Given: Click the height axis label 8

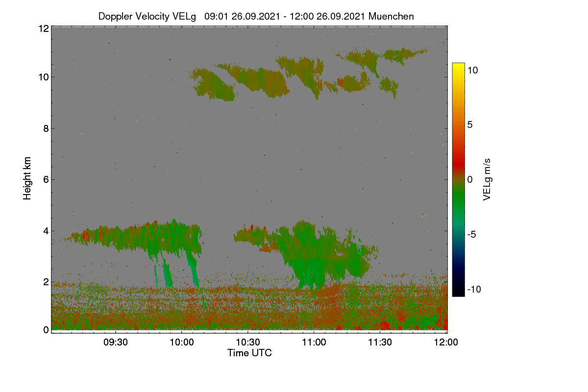Looking at the screenshot, I should (46, 128).
